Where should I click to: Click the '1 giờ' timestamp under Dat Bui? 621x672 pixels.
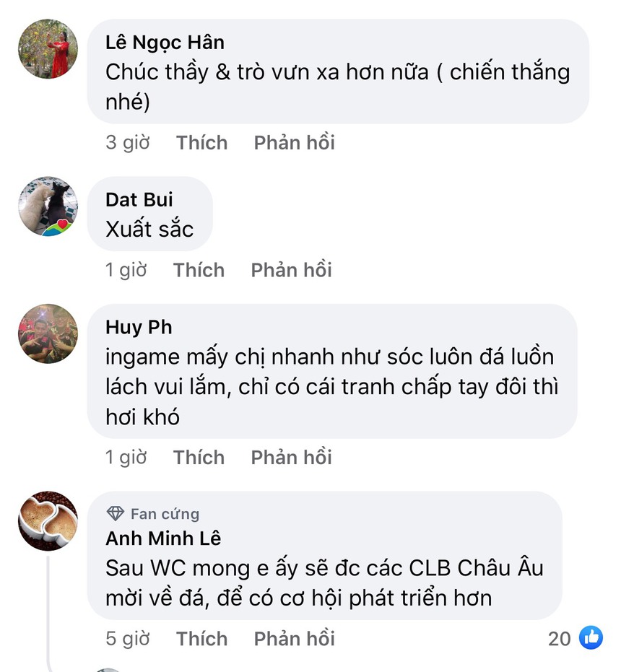tap(126, 269)
